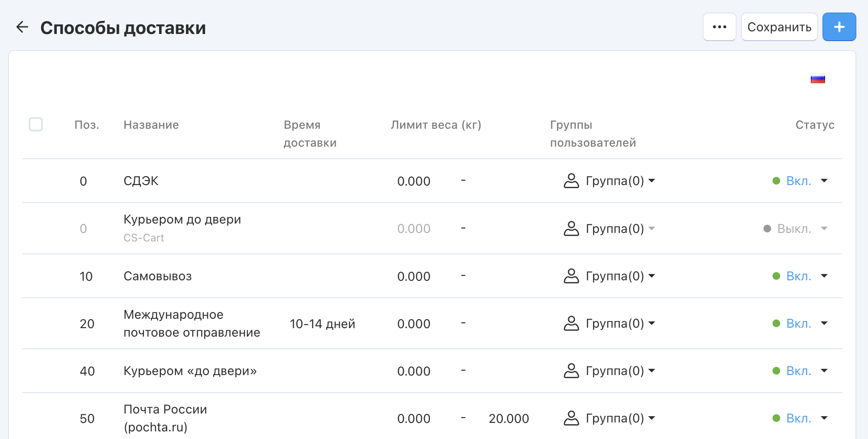Expand status dropdown for Самовывоз

(824, 276)
